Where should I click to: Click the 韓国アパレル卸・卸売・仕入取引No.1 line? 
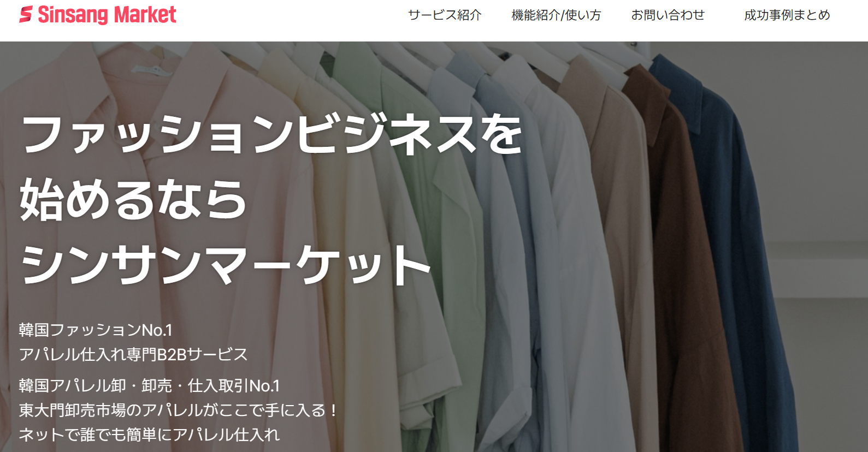pyautogui.click(x=149, y=386)
